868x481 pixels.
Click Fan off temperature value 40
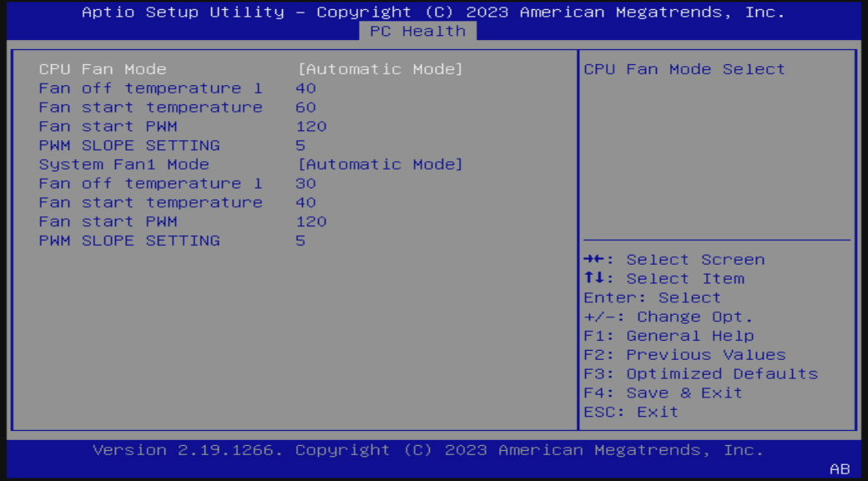(x=305, y=89)
